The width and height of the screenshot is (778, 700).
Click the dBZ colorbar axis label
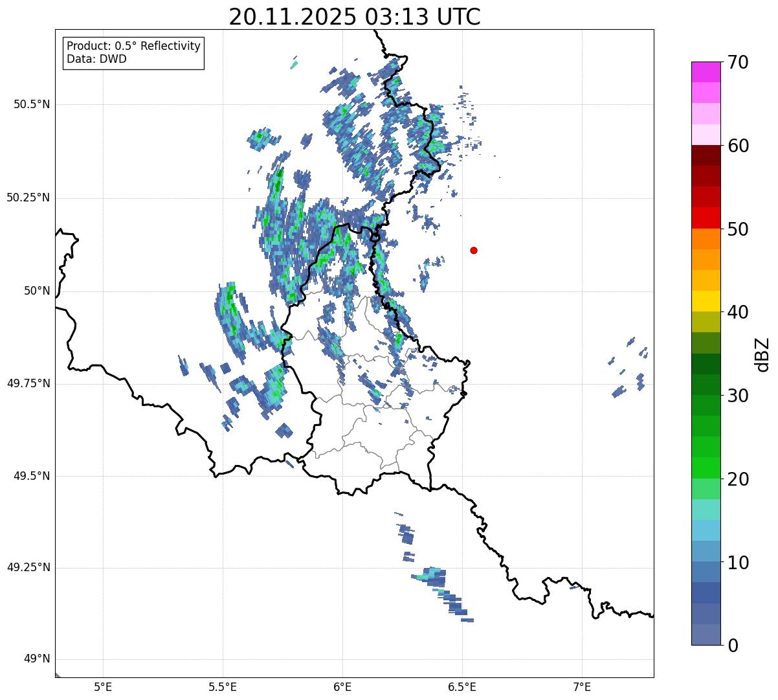pos(763,354)
